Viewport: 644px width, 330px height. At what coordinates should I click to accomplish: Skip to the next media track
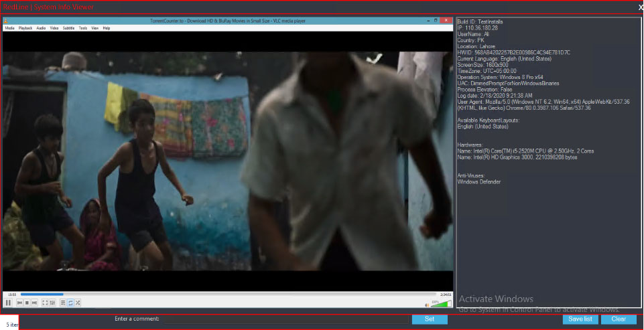[34, 303]
